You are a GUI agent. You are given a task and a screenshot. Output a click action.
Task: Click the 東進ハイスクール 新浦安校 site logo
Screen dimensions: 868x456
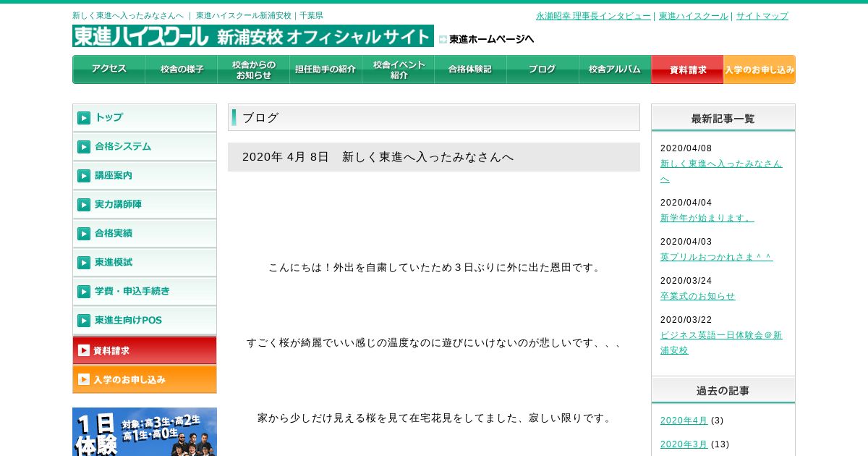(x=253, y=36)
